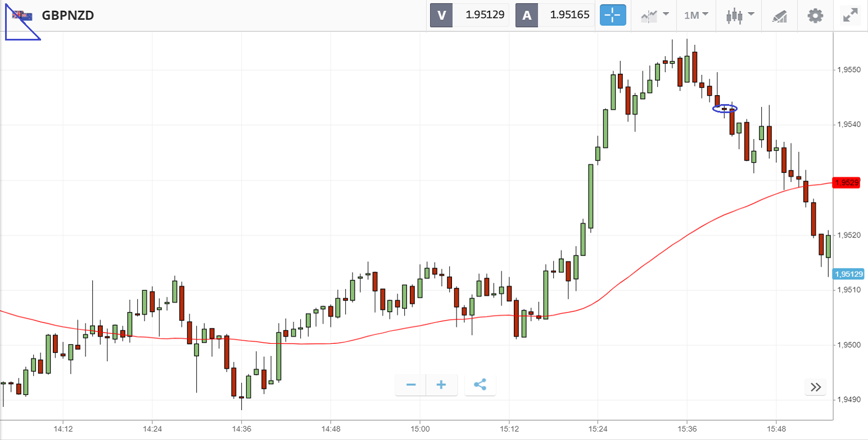Toggle the crosshair cursor button
868x440 pixels.
point(613,15)
